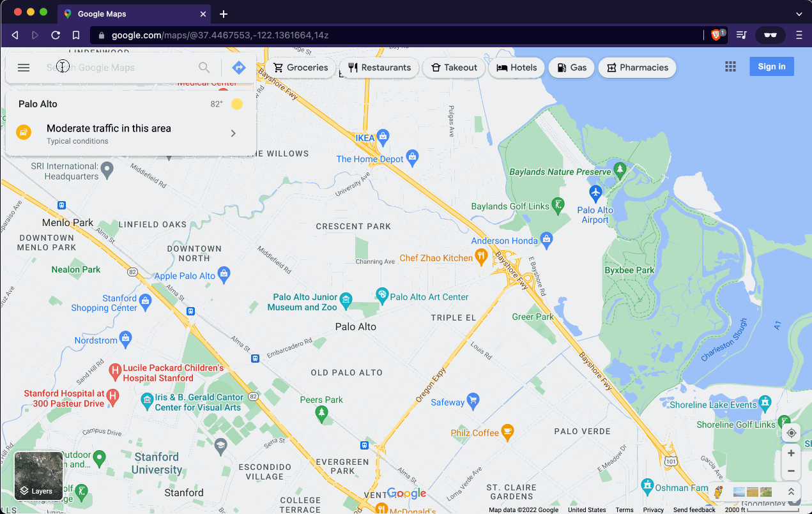Screen dimensions: 812x514
Task: Open Directions via blue arrow icon
Action: click(239, 68)
